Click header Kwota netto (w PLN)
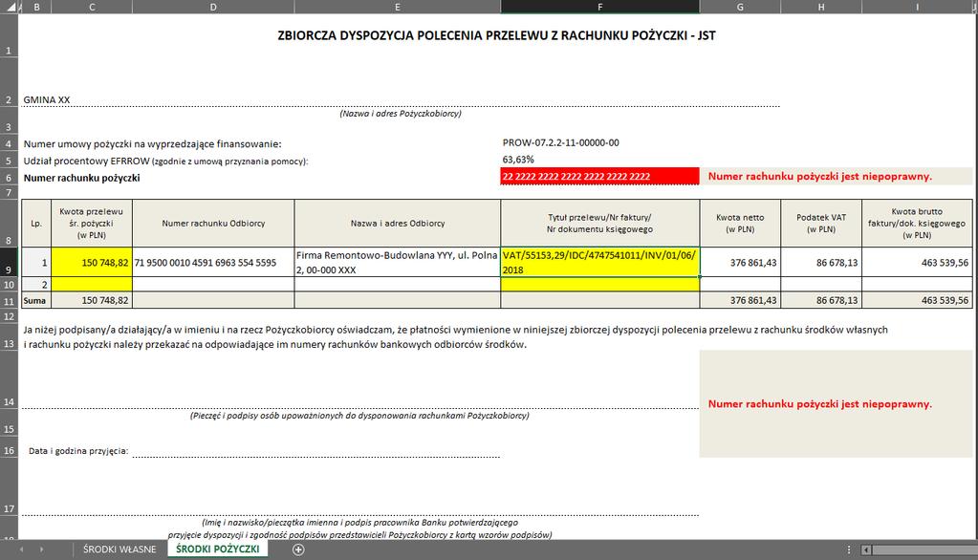978x560 pixels. [x=740, y=224]
